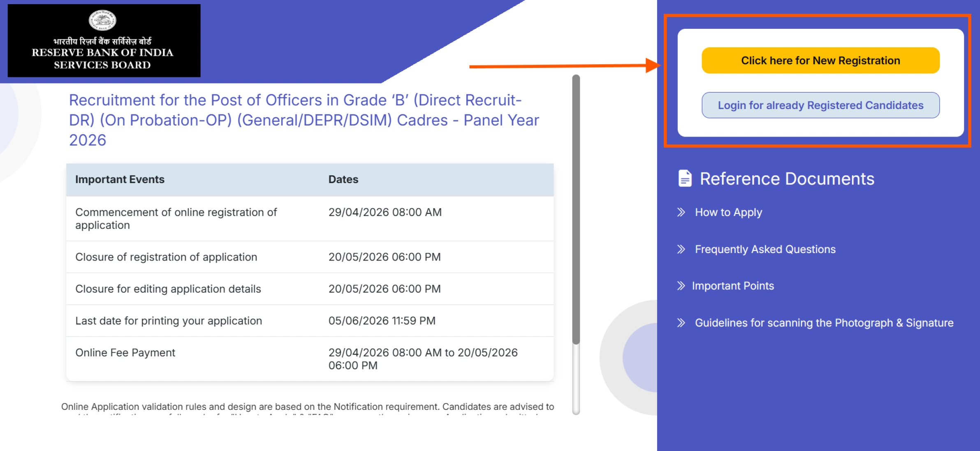Viewport: 980px width, 451px height.
Task: Click Commencement of online registration of application row
Action: 310,219
